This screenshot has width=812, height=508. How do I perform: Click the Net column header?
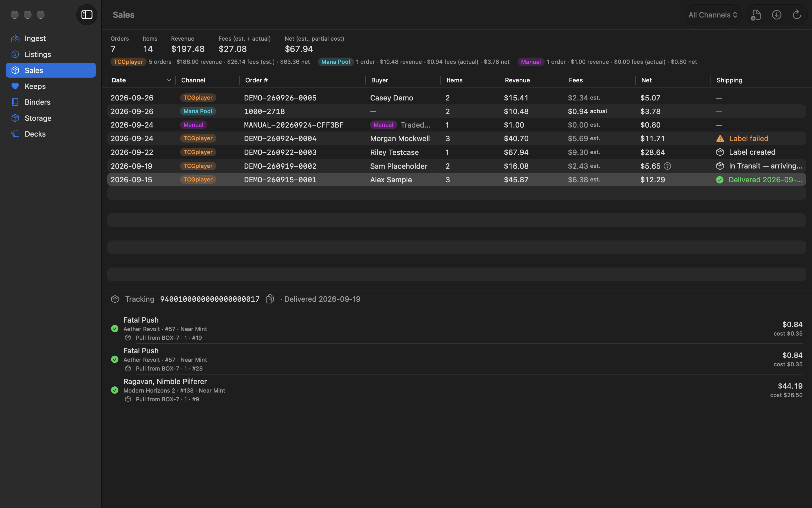click(x=646, y=80)
